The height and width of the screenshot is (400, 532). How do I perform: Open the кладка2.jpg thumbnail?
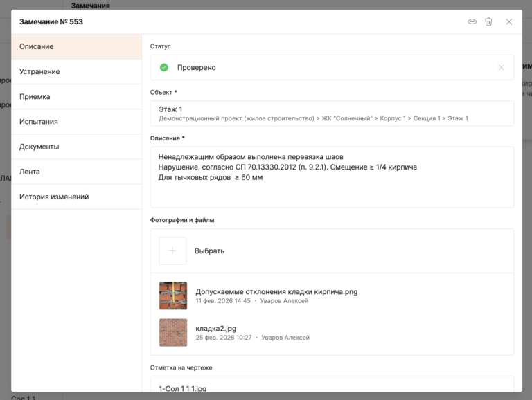coord(172,332)
